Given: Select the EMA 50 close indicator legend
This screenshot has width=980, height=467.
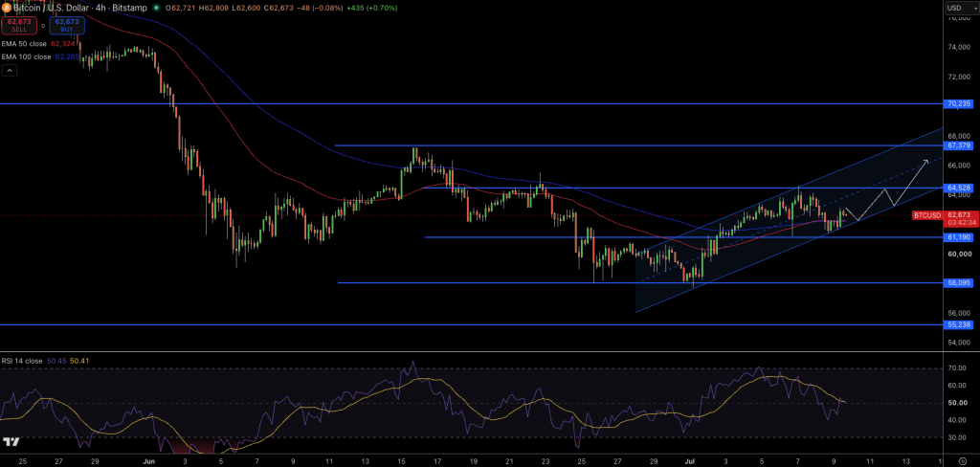Looking at the screenshot, I should [x=26, y=44].
